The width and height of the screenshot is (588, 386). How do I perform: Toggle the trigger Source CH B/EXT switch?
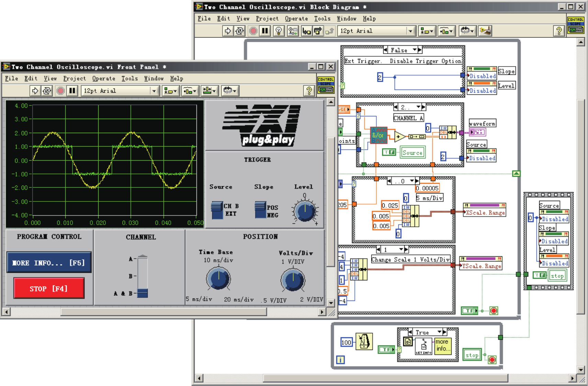point(217,210)
